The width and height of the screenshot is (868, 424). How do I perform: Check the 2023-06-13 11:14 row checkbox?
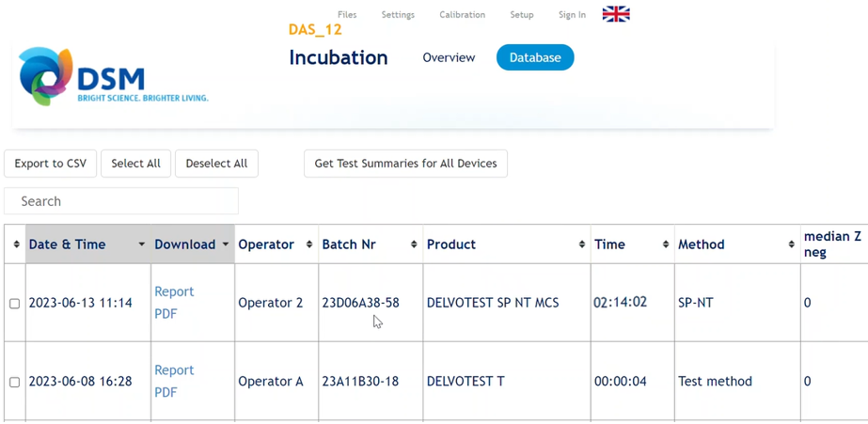click(x=14, y=304)
